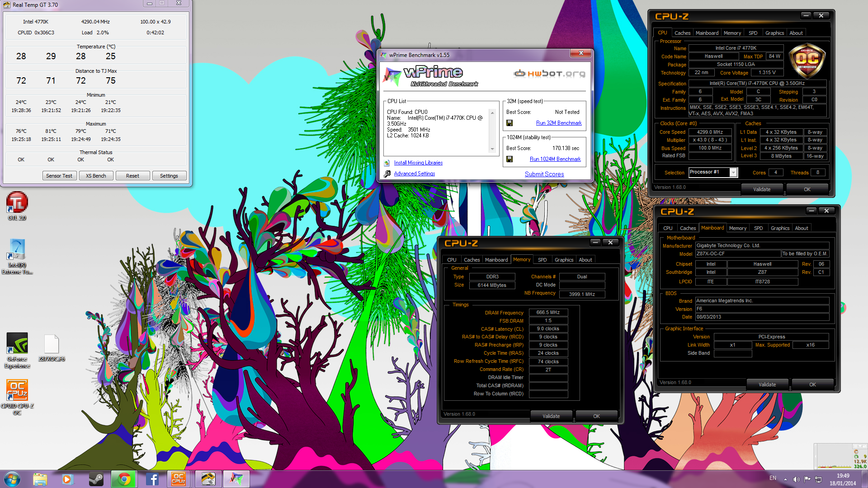Click XS Bench in Real Temp

point(96,176)
